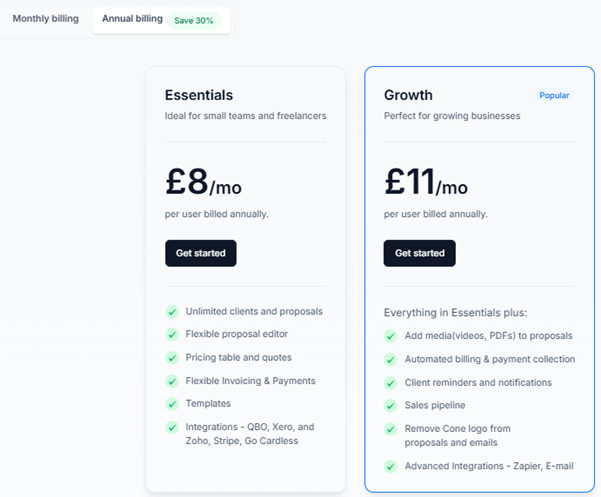Click the Popular badge on Growth
Screen dimensions: 601x497
tap(554, 96)
